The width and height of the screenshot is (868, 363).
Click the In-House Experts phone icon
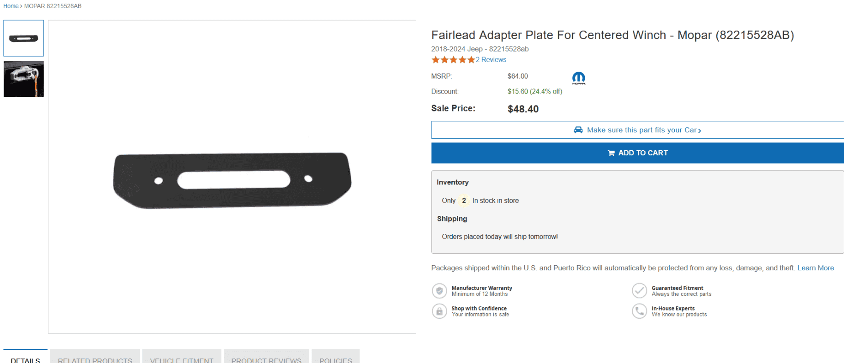tap(639, 311)
